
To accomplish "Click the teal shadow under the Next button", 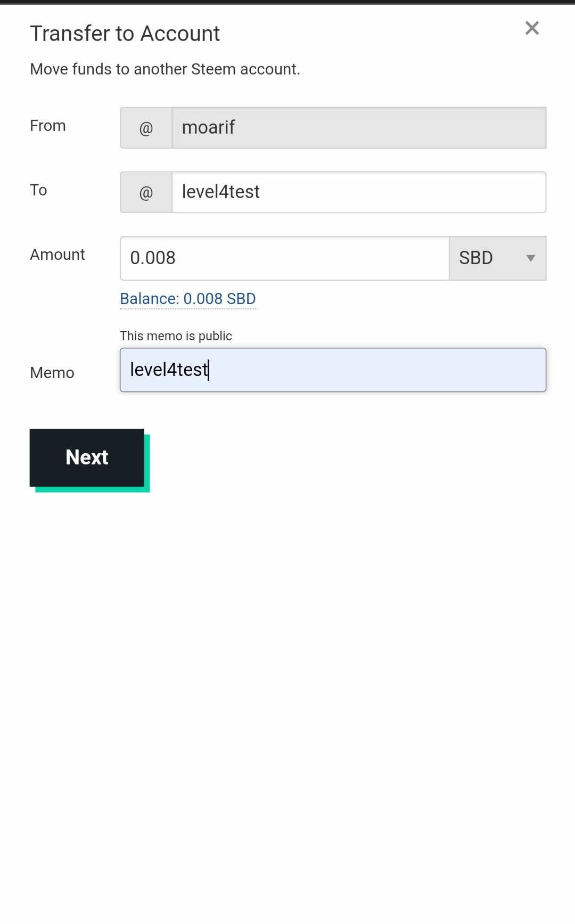I will pyautogui.click(x=93, y=489).
